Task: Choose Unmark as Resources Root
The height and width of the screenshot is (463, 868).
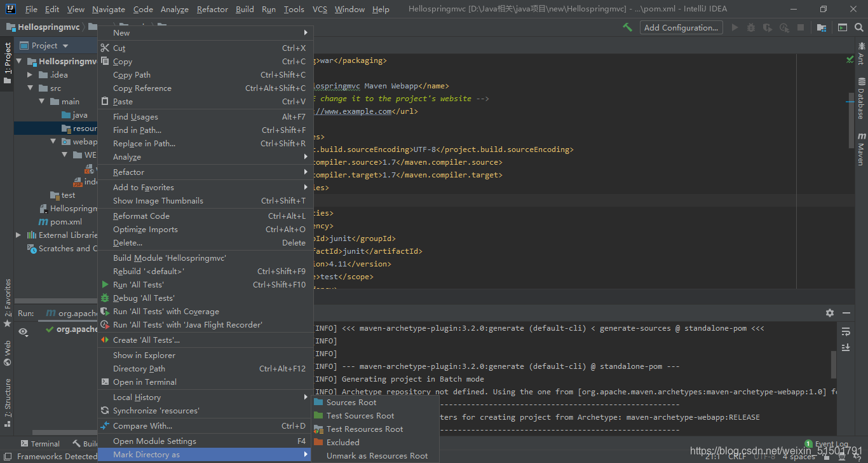Action: click(375, 455)
